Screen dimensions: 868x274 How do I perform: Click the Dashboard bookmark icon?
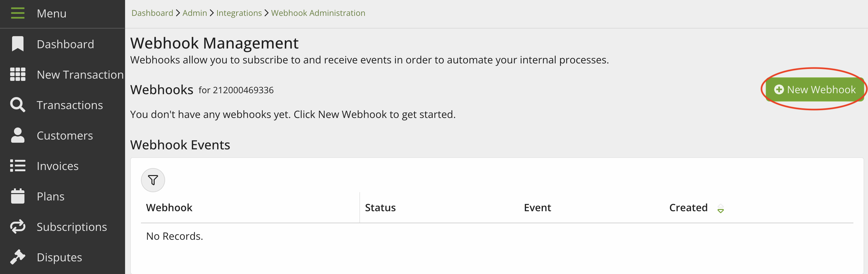click(x=17, y=44)
